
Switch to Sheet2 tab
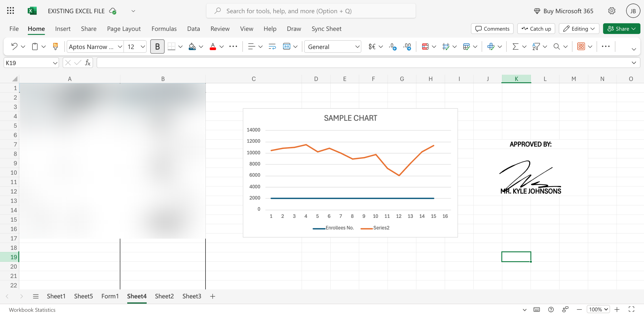164,296
